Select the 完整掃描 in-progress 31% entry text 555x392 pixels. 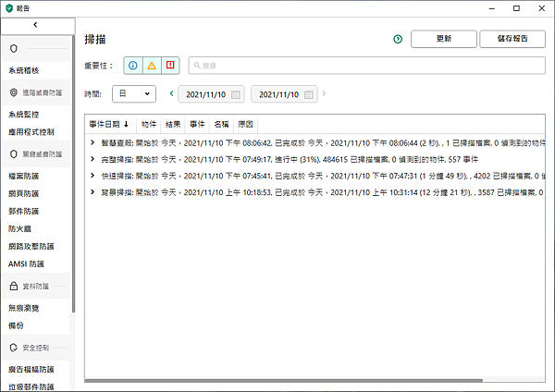tap(290, 160)
